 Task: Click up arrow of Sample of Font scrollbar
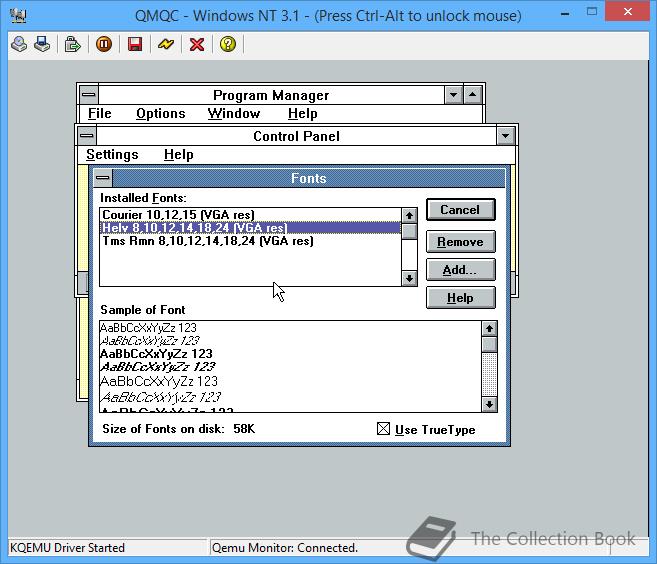489,329
